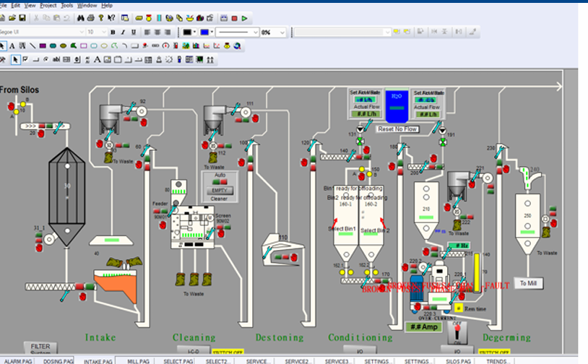588x364 pixels.
Task: Toggle Bold formatting
Action: click(x=113, y=32)
